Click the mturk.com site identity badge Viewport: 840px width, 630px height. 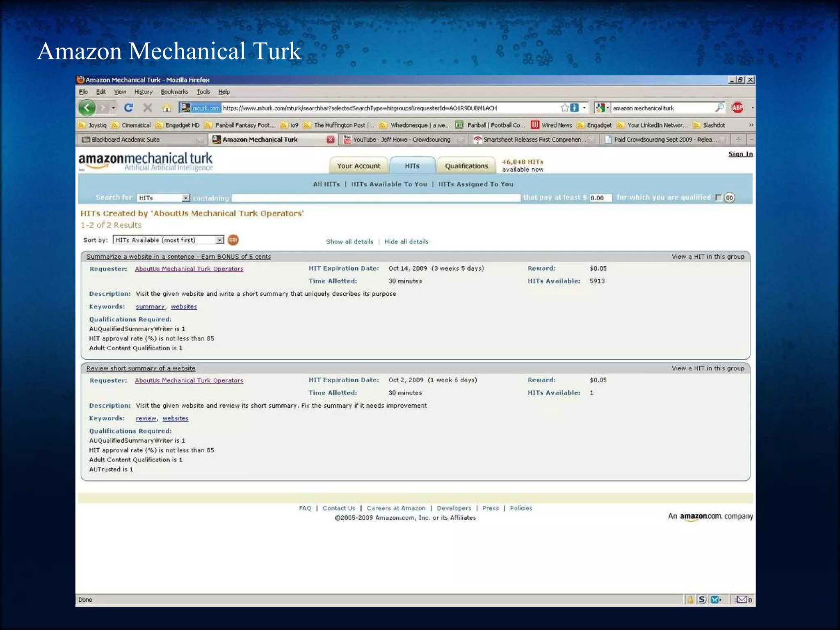click(x=201, y=108)
